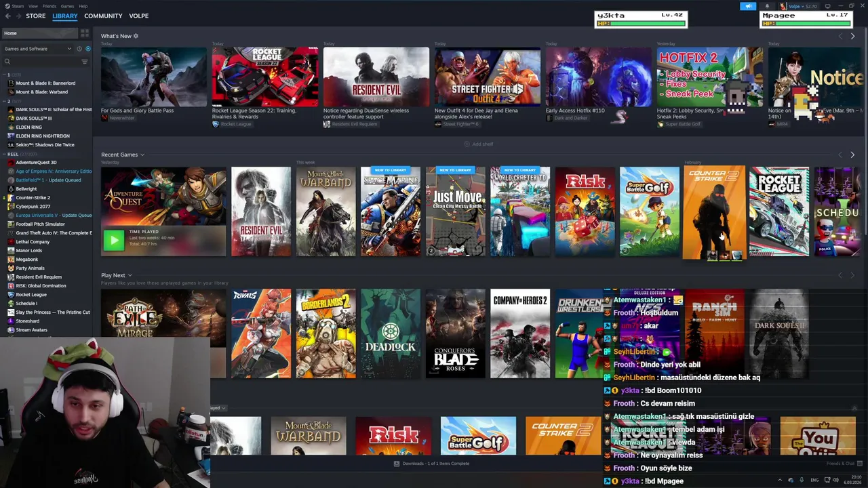Open the advanced filter options icon
868x488 pixels.
[85, 62]
